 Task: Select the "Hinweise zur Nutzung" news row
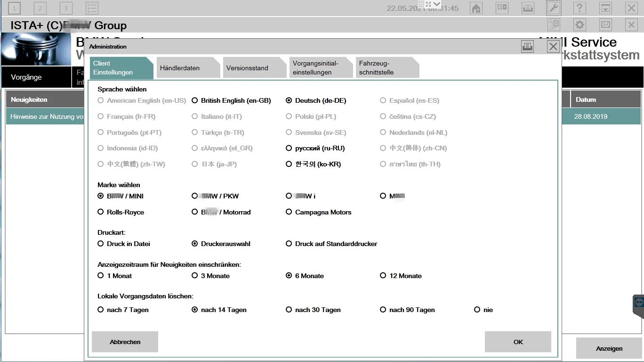click(x=45, y=116)
